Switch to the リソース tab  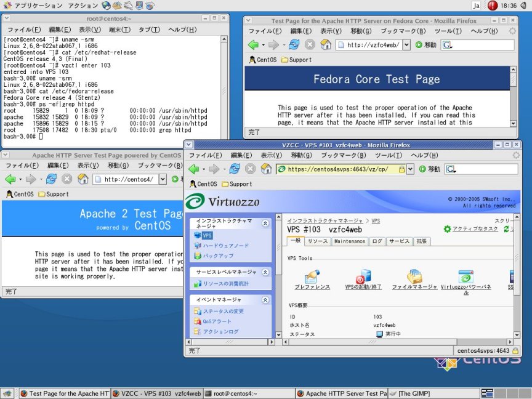click(318, 241)
